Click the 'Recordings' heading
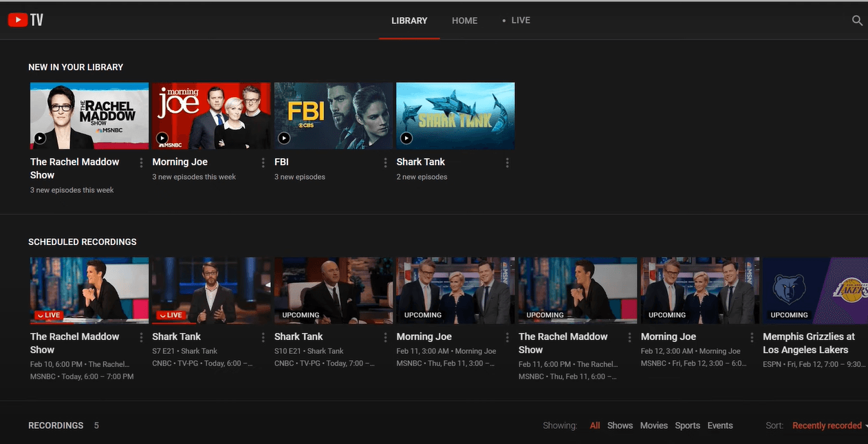868x444 pixels. click(x=56, y=425)
